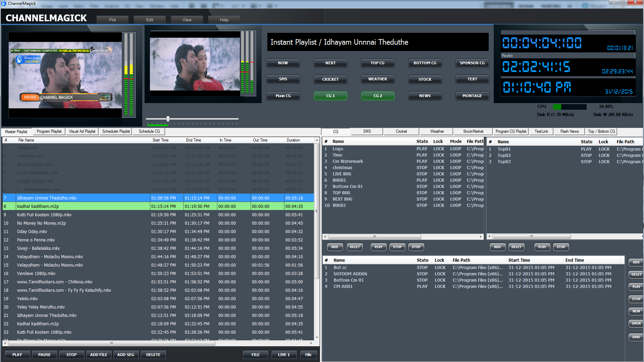Click the SMS graphics button
Viewport: 644px width, 362px height.
click(x=283, y=79)
